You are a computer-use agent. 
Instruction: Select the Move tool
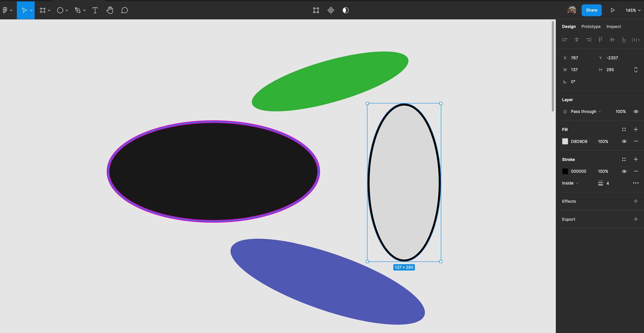[x=24, y=10]
